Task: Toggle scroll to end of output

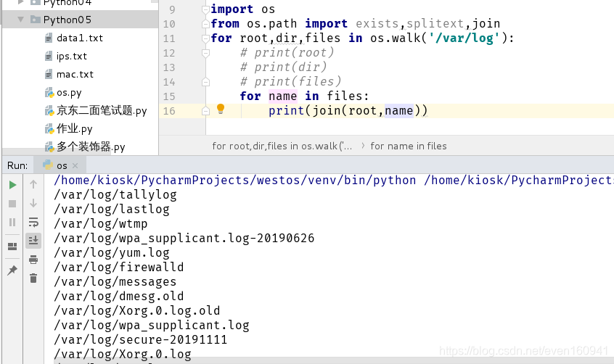Action: 33,240
